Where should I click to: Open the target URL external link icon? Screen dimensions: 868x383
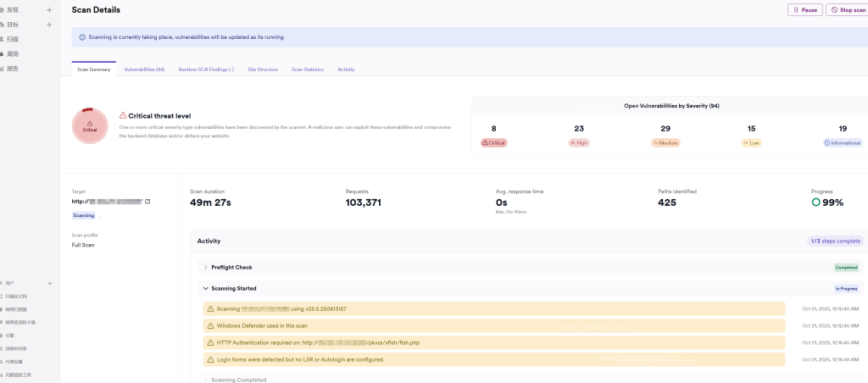click(147, 202)
